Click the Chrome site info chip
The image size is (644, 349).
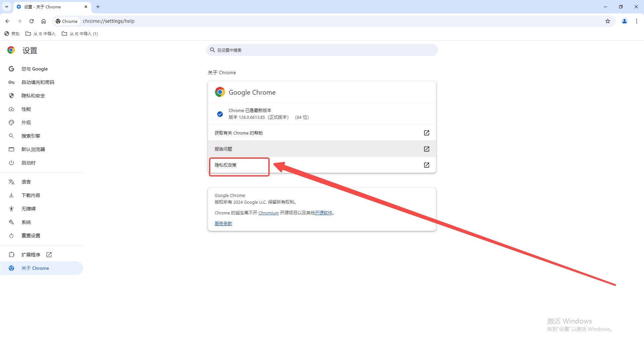tap(67, 21)
